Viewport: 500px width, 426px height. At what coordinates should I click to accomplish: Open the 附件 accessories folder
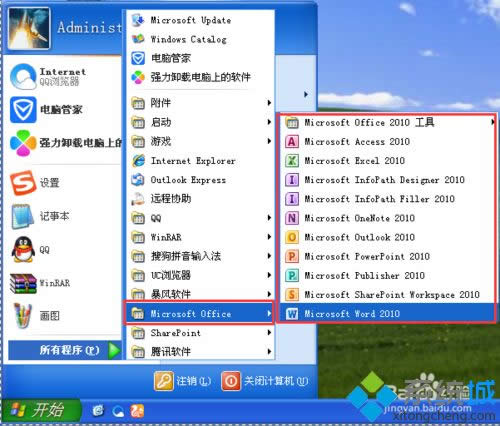coord(200,103)
